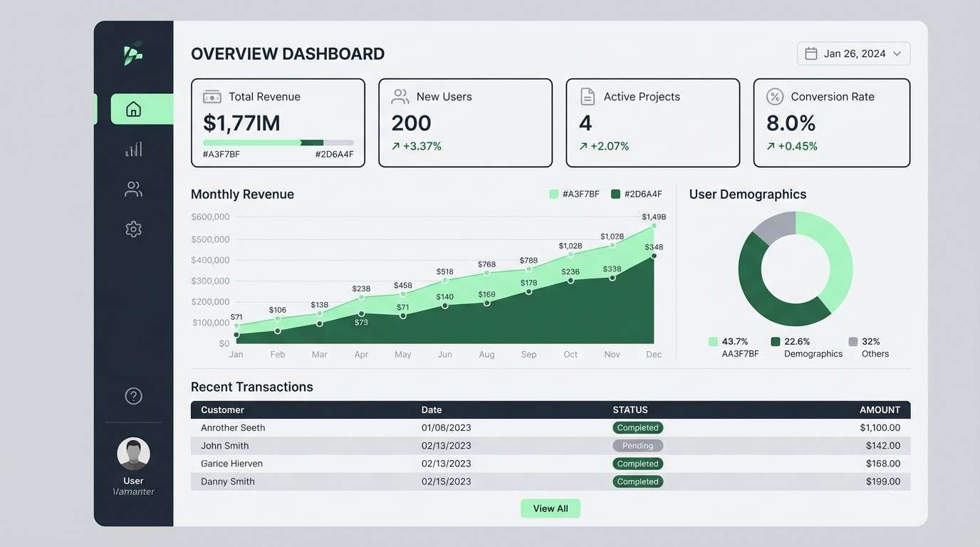Switch to the User Demographics panel

click(747, 194)
